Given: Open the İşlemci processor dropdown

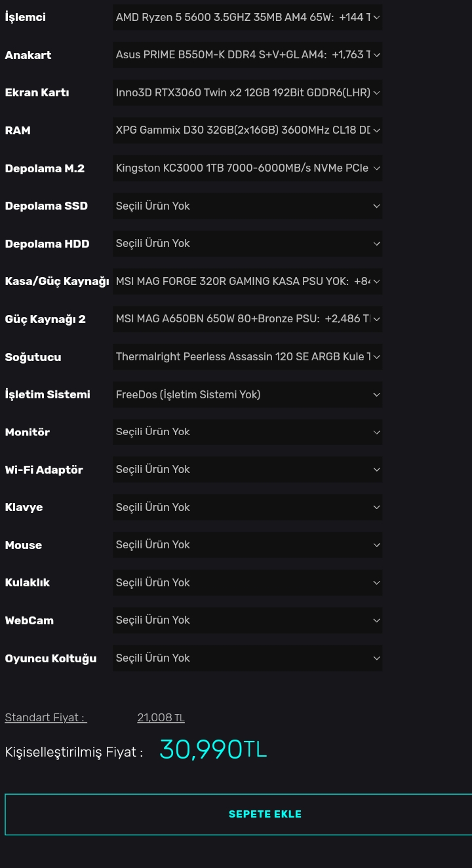Looking at the screenshot, I should pyautogui.click(x=247, y=17).
